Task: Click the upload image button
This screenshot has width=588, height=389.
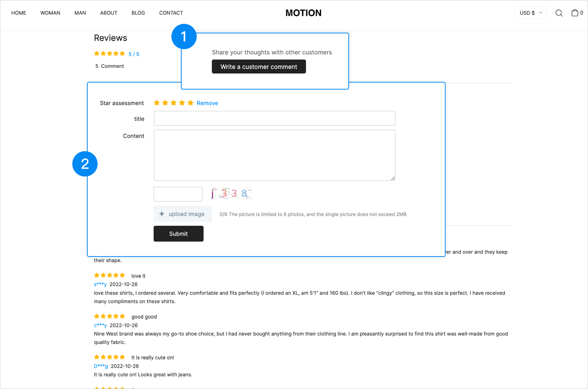Action: [x=183, y=214]
